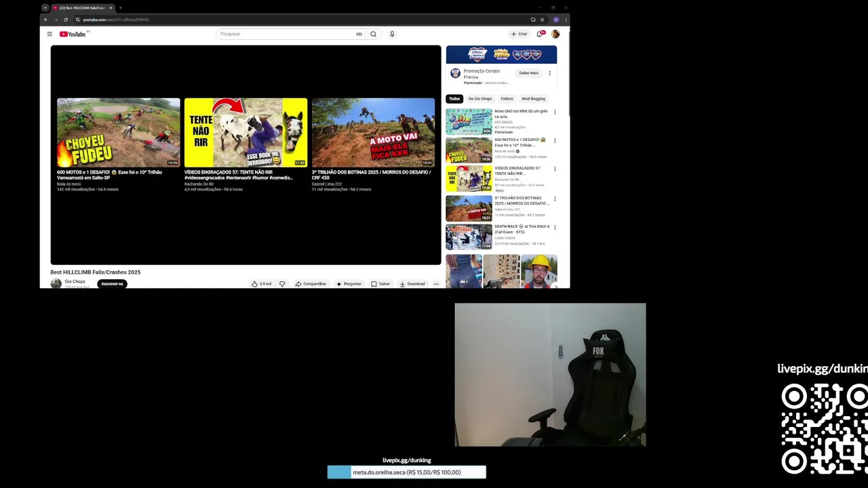The image size is (868, 488).
Task: Open options menu for Novo ENO Ice Mint video
Action: [555, 113]
